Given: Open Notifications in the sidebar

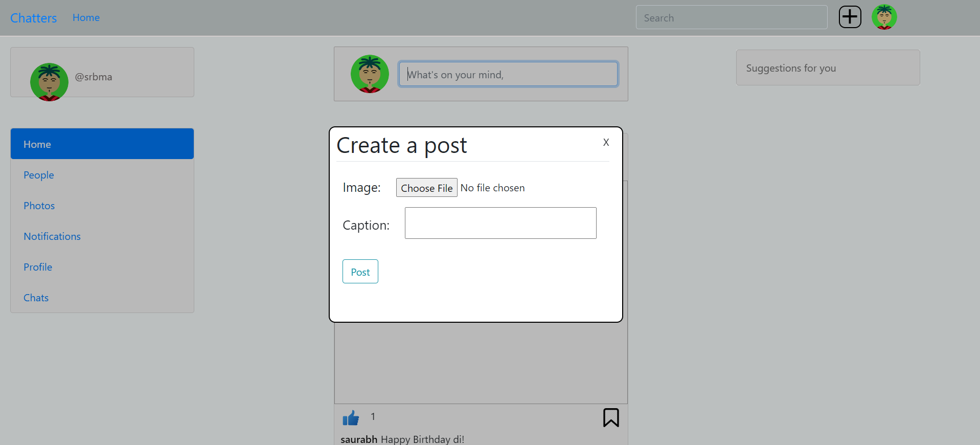Looking at the screenshot, I should 102,236.
